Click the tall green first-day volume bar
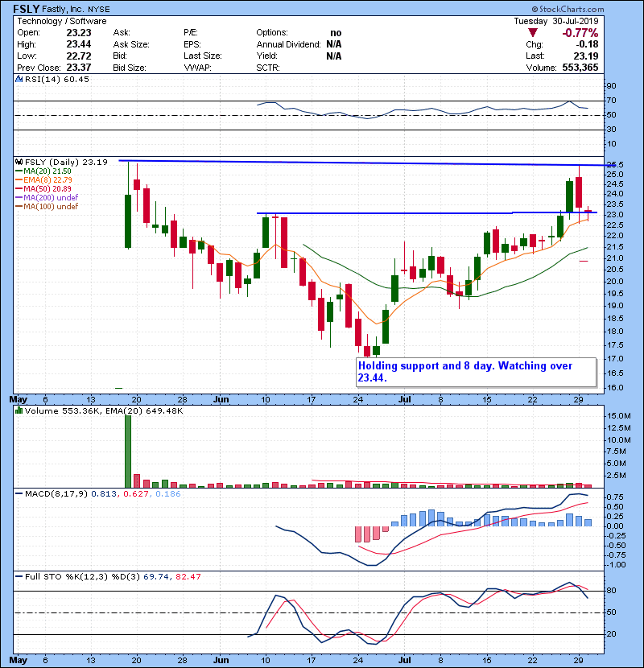Image resolution: width=644 pixels, height=668 pixels. click(x=128, y=452)
